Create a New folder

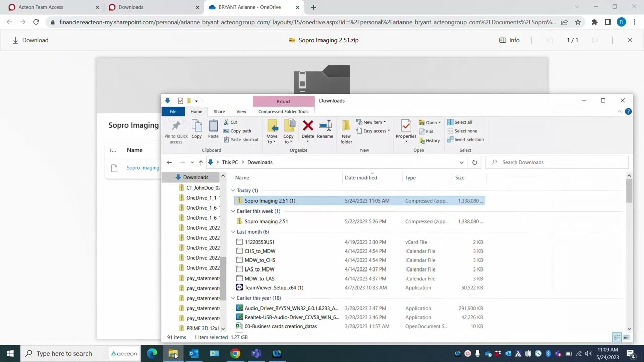tap(346, 132)
